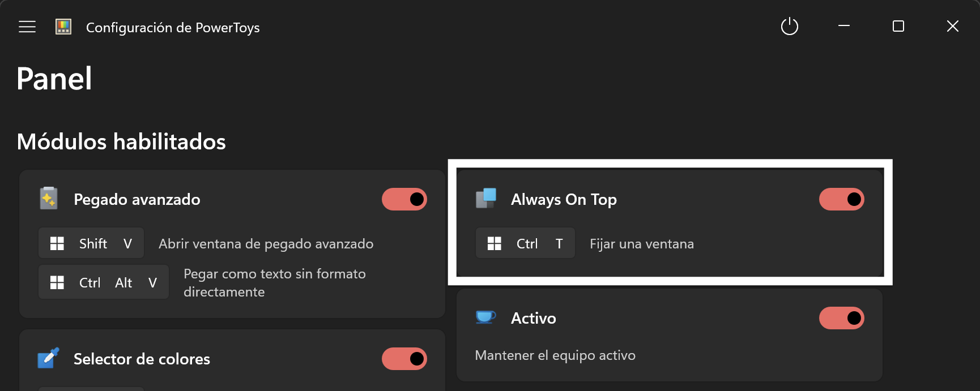
Task: Open the Selector de colores module title
Action: click(142, 359)
